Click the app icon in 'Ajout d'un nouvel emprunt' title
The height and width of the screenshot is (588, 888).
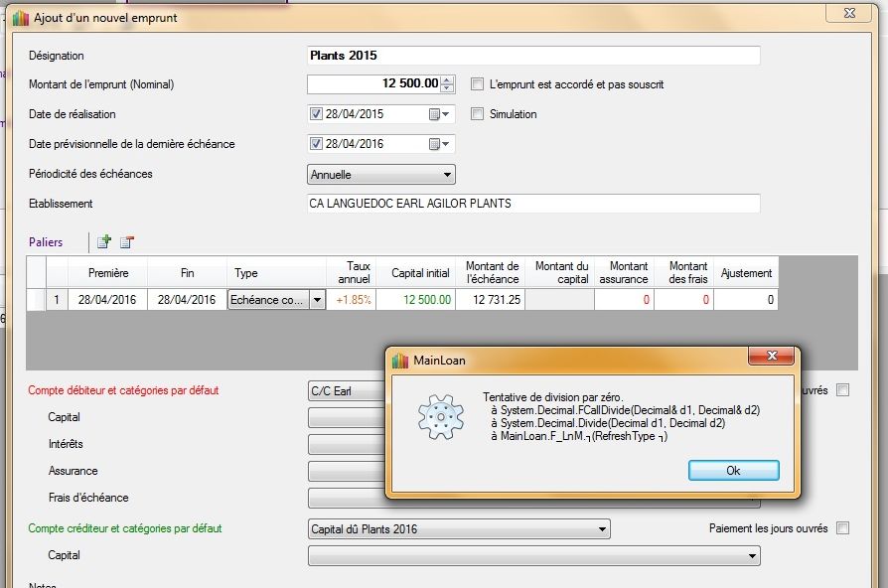click(x=20, y=18)
